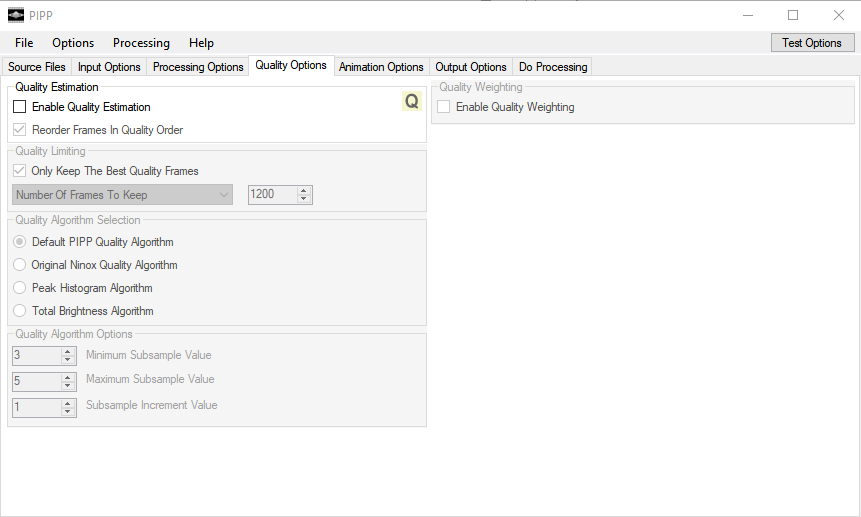Select Total Brightness Algorithm radio button

(20, 311)
